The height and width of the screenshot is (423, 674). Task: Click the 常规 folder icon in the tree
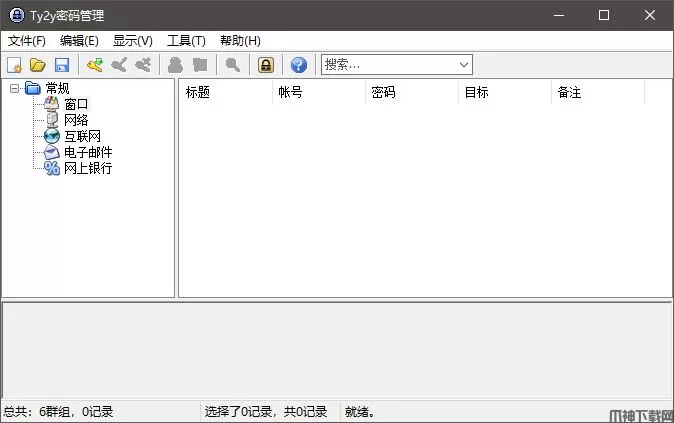tap(33, 88)
